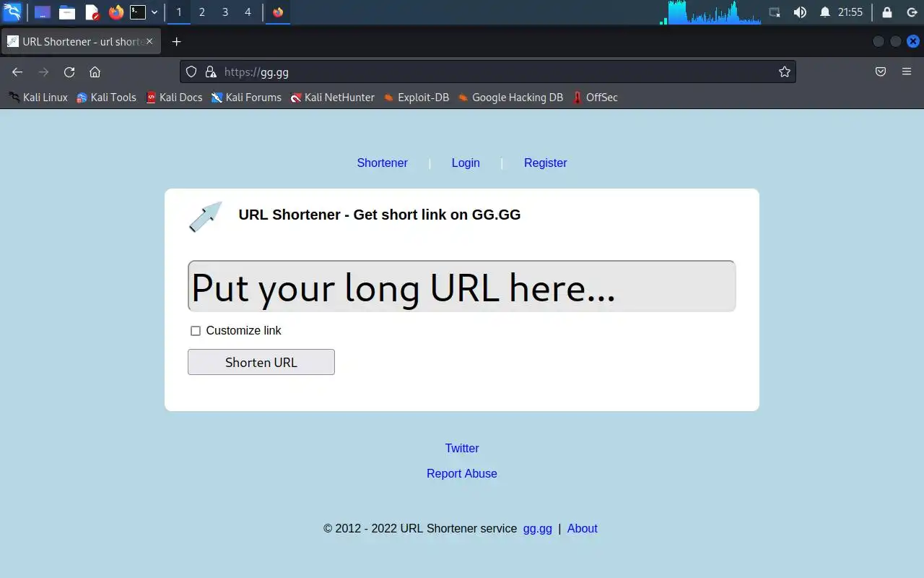Switch to workspace 2

pos(202,12)
